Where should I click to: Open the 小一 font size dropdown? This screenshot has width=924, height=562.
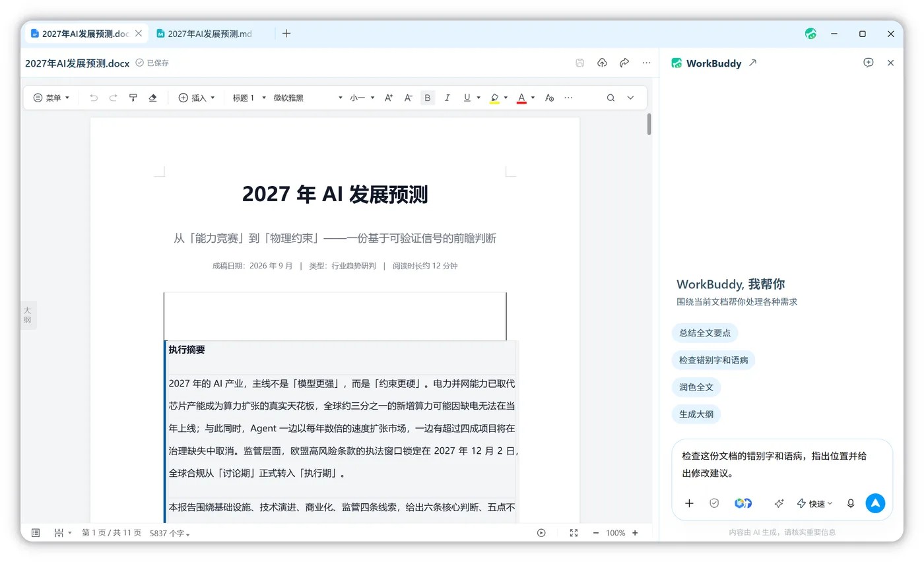click(x=362, y=98)
